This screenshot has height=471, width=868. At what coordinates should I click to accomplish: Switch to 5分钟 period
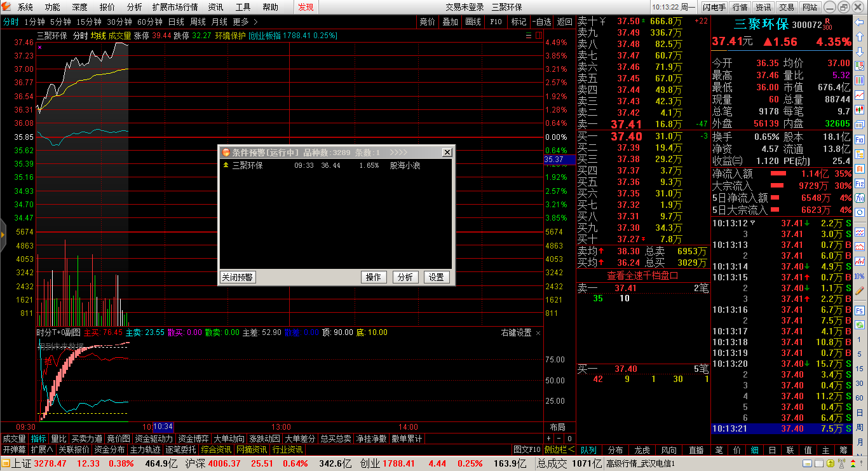click(60, 22)
